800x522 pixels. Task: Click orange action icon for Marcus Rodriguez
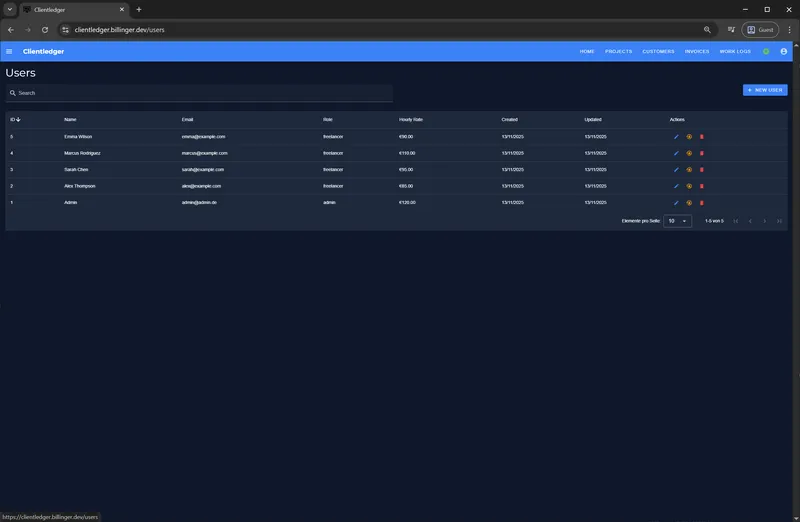[689, 153]
